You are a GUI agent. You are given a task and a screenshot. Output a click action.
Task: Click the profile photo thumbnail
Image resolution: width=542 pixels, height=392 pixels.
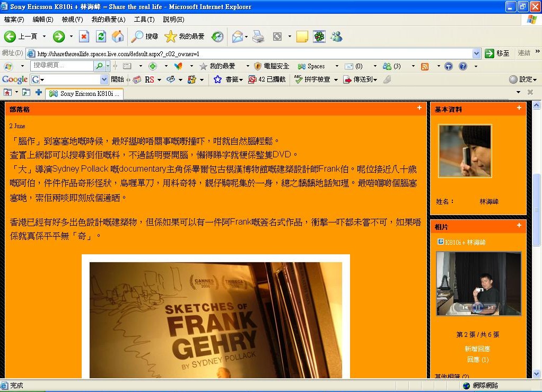coord(465,151)
